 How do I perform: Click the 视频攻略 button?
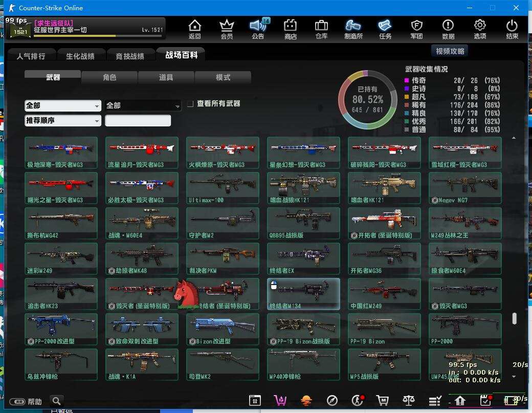(450, 51)
